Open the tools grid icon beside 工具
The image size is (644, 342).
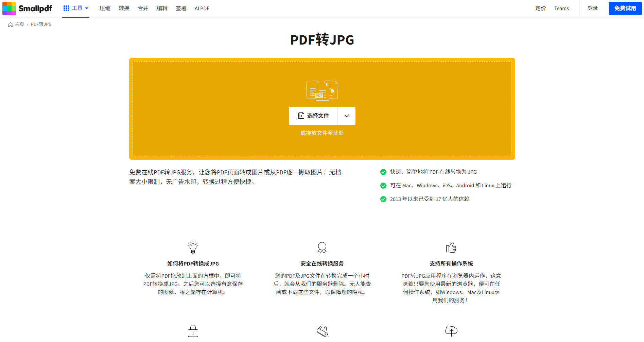[x=66, y=8]
